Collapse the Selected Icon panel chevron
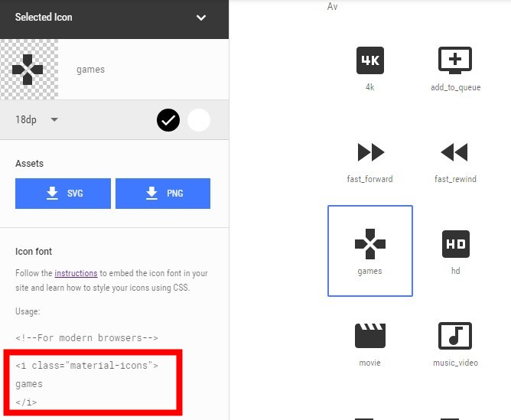This screenshot has height=420, width=511. pos(201,18)
